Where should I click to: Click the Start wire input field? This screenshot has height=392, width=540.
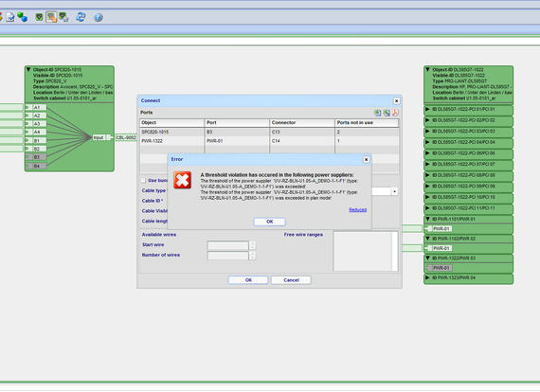pyautogui.click(x=227, y=245)
